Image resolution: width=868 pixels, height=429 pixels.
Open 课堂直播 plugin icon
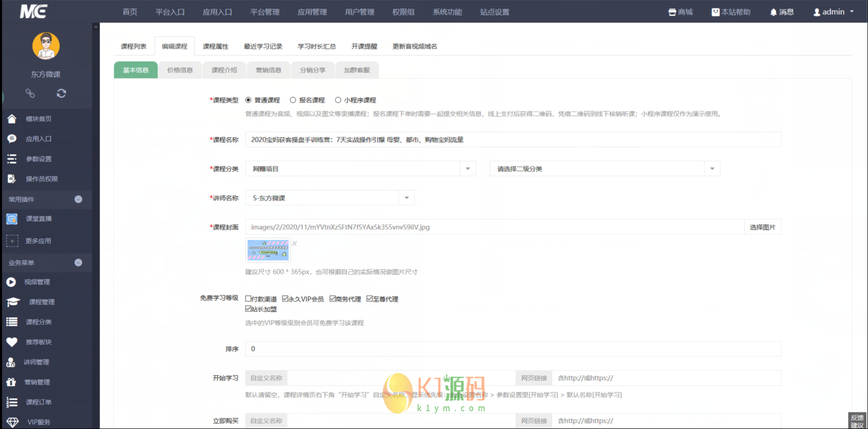12,219
